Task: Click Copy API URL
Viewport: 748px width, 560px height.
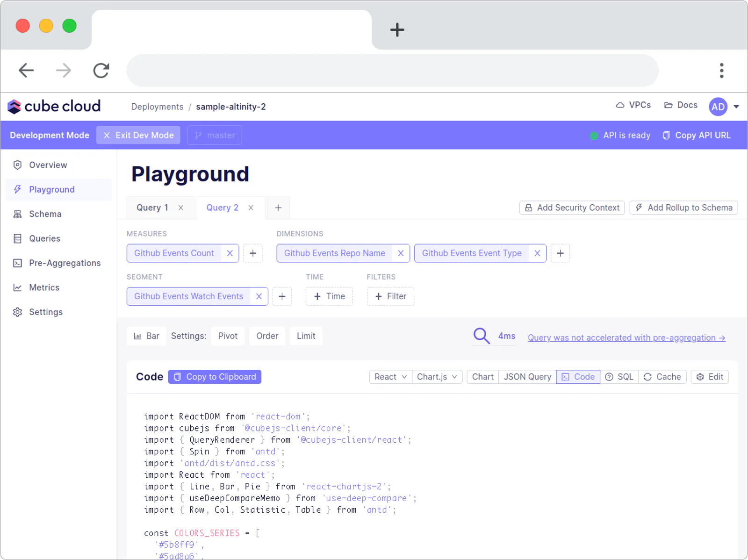Action: pyautogui.click(x=697, y=135)
